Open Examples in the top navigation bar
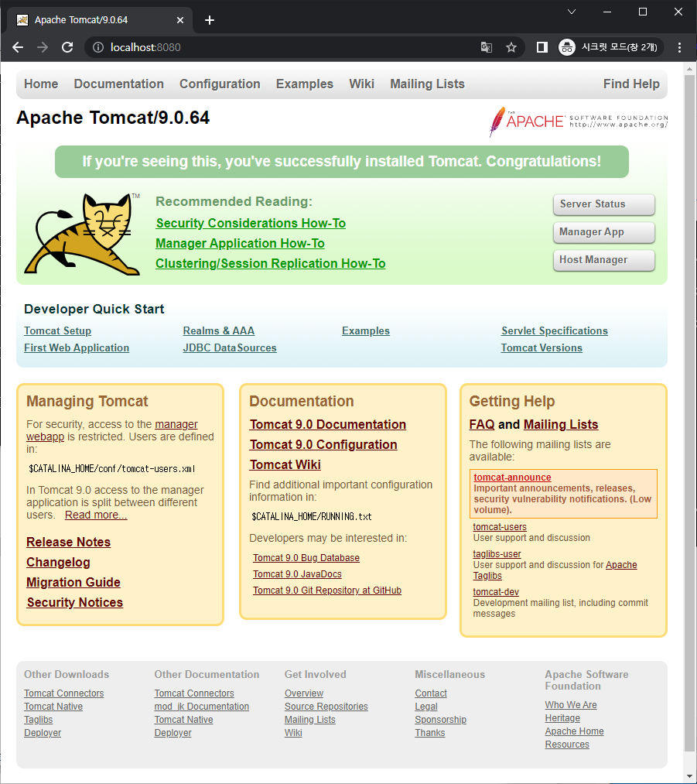Viewport: 697px width, 784px height. click(304, 84)
